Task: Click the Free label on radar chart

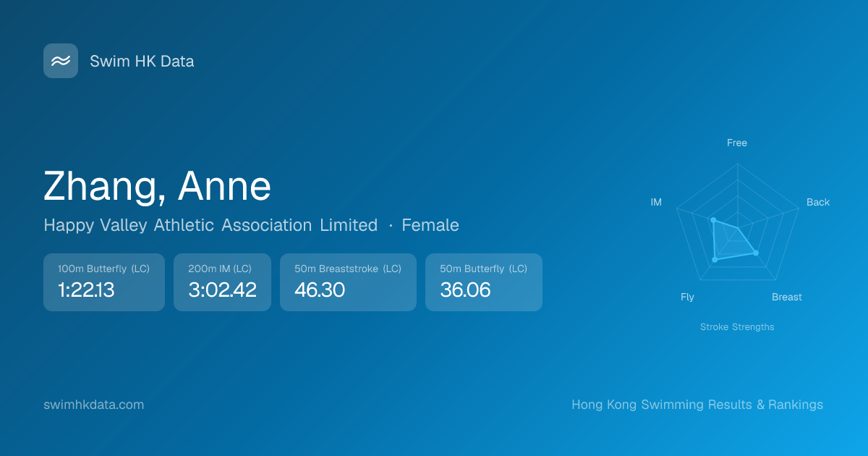Action: (x=737, y=143)
